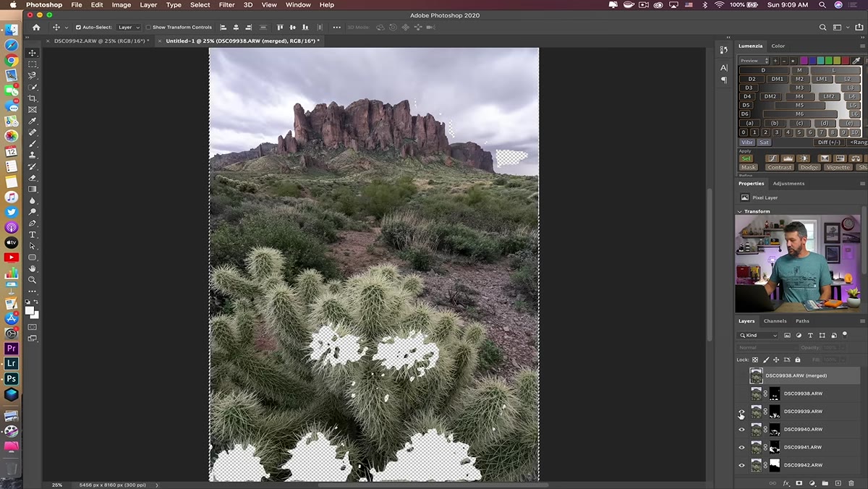Open the Auto-Select Layer dropdown
The width and height of the screenshot is (868, 489).
(x=128, y=27)
